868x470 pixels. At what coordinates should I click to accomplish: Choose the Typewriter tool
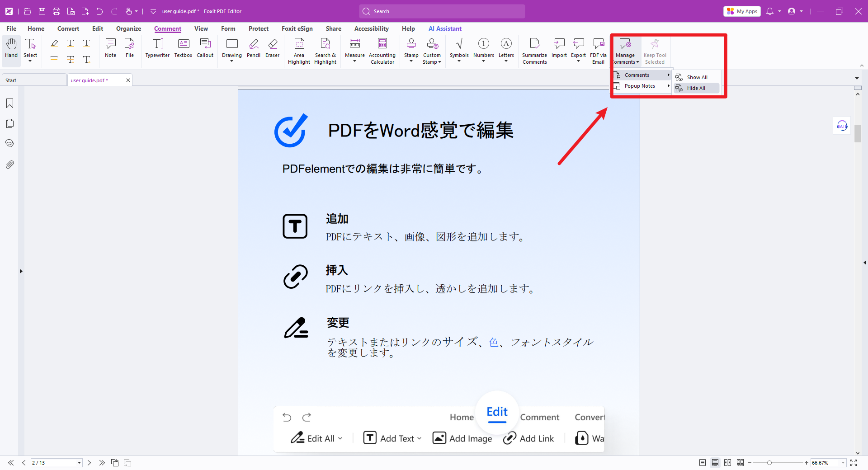[x=157, y=48]
